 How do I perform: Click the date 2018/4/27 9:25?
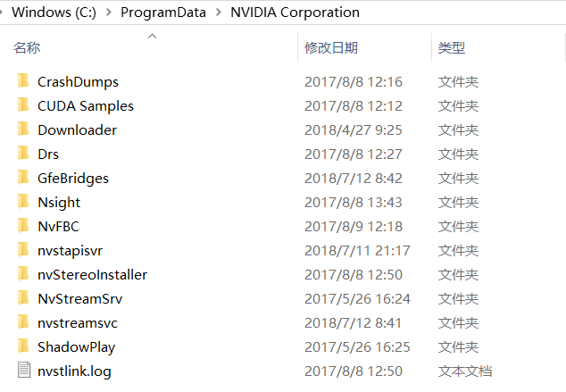(354, 130)
